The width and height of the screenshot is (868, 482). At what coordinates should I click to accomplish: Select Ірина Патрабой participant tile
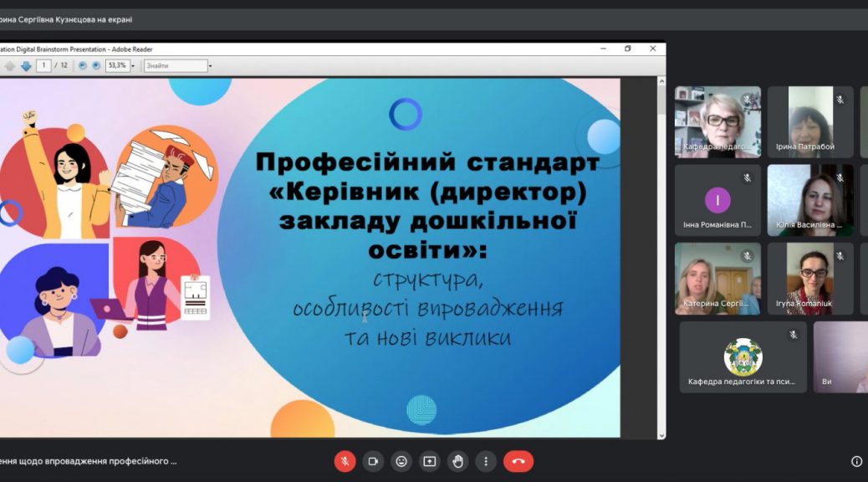[x=810, y=122]
